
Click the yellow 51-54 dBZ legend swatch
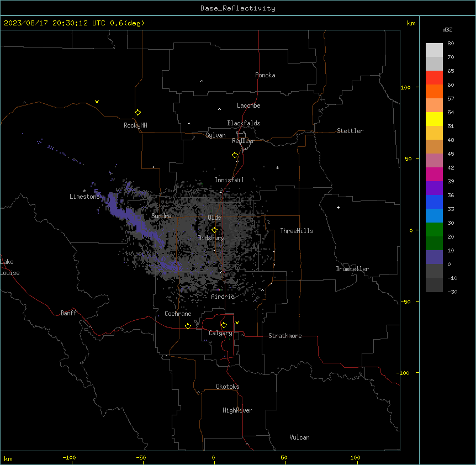(x=434, y=119)
